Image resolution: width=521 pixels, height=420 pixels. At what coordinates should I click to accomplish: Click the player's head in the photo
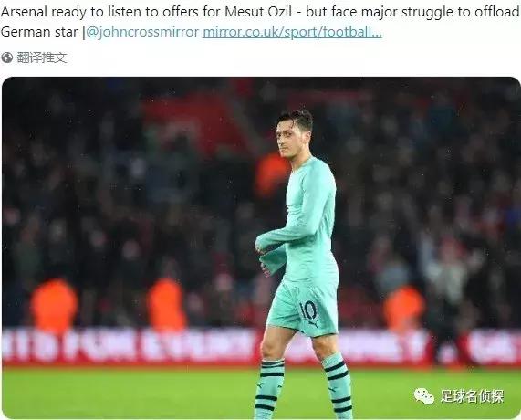pyautogui.click(x=294, y=133)
